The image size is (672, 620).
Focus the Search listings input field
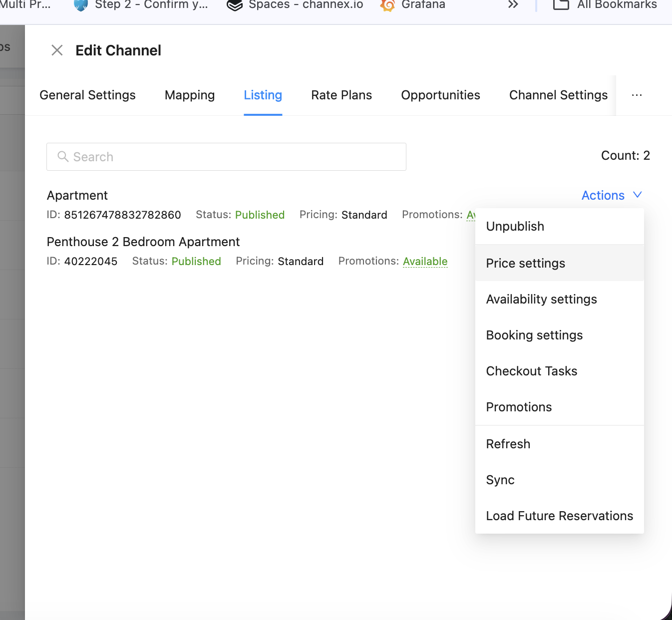pos(226,157)
